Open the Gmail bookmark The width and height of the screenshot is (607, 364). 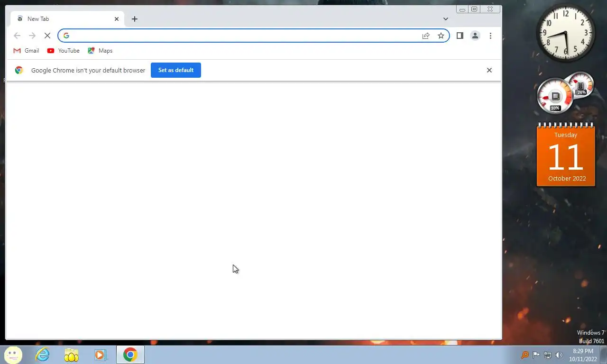[x=27, y=51]
